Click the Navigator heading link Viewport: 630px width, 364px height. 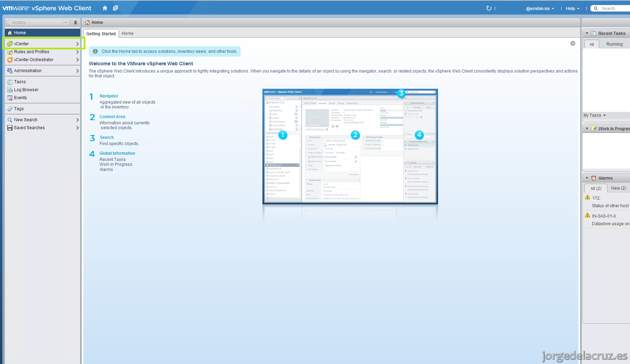pos(109,96)
